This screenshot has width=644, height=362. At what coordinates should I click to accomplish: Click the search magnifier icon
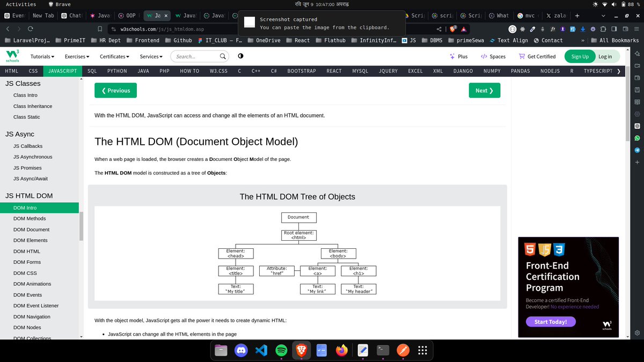(x=223, y=56)
